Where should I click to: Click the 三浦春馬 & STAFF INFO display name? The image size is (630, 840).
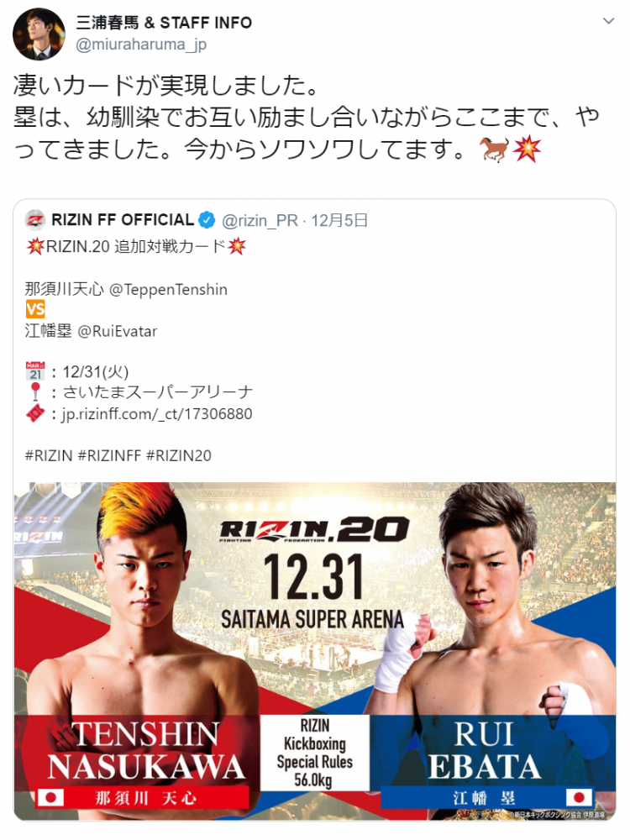pos(164,23)
